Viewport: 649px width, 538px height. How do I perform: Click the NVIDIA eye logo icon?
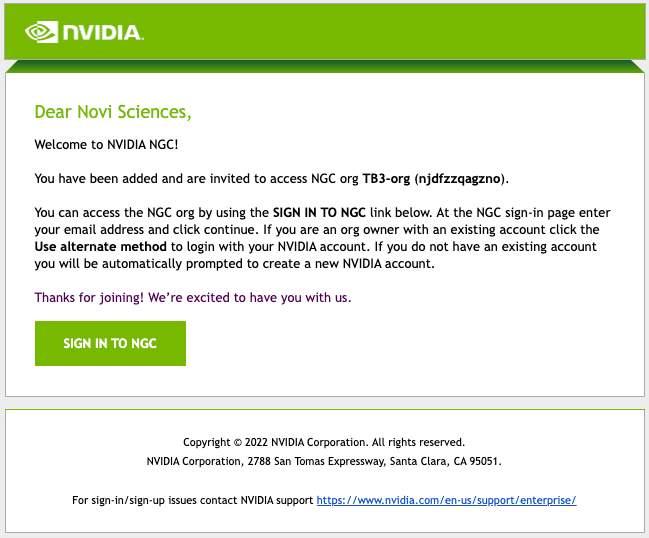click(42, 32)
